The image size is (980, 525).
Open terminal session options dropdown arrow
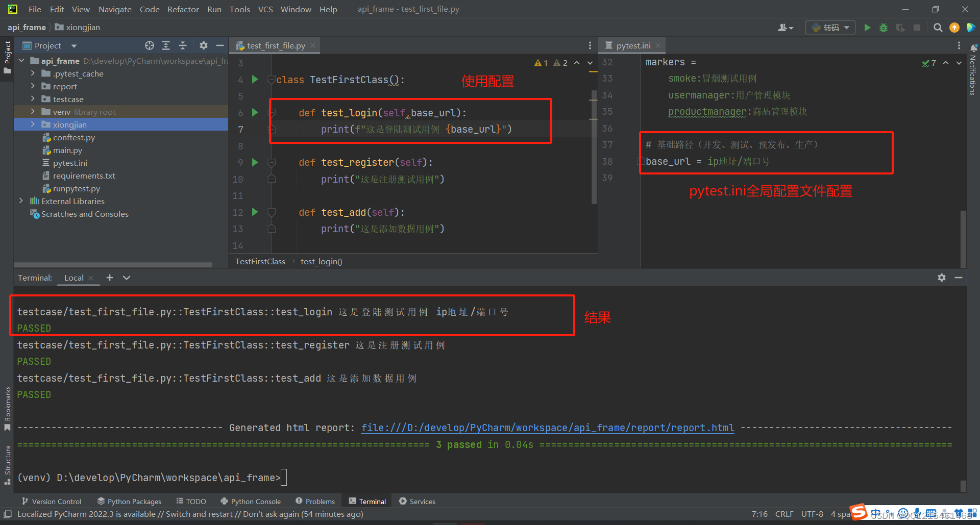127,278
